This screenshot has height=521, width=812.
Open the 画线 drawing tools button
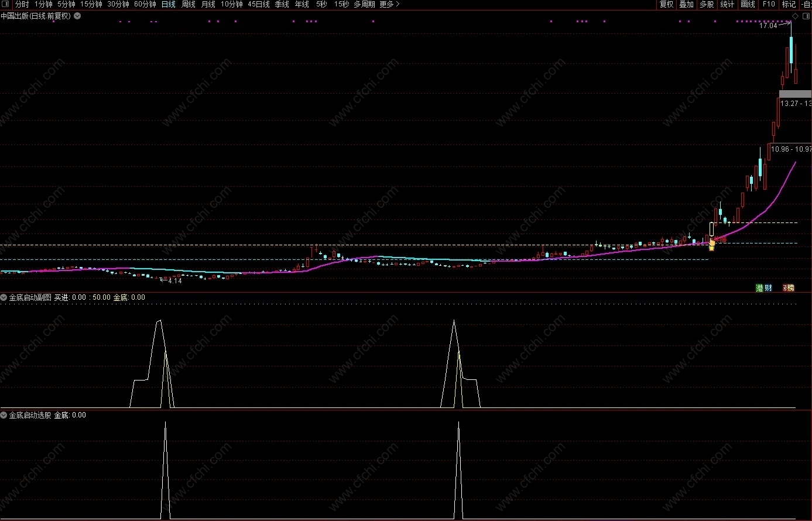[x=748, y=4]
